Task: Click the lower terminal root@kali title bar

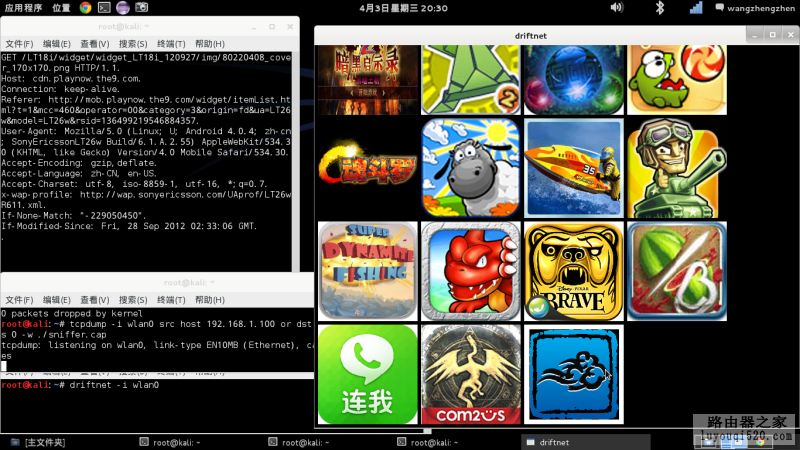Action: click(189, 283)
